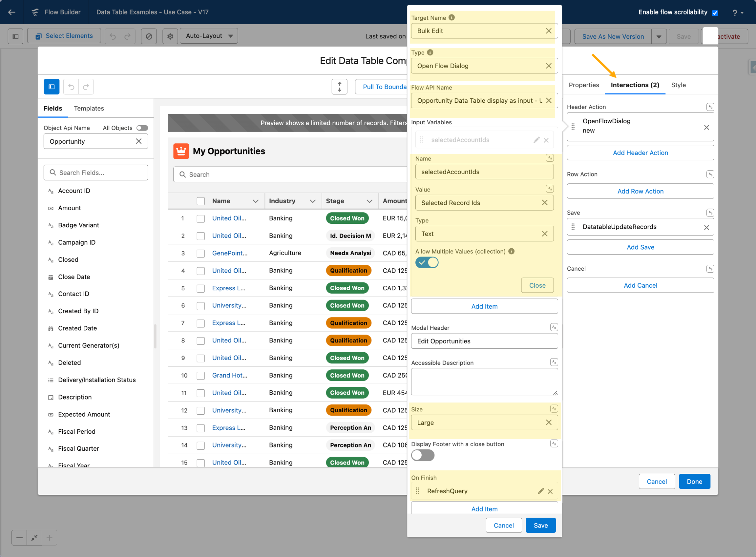Toggle the blue left panel icon
Screen dimensions: 756x557
[x=52, y=87]
